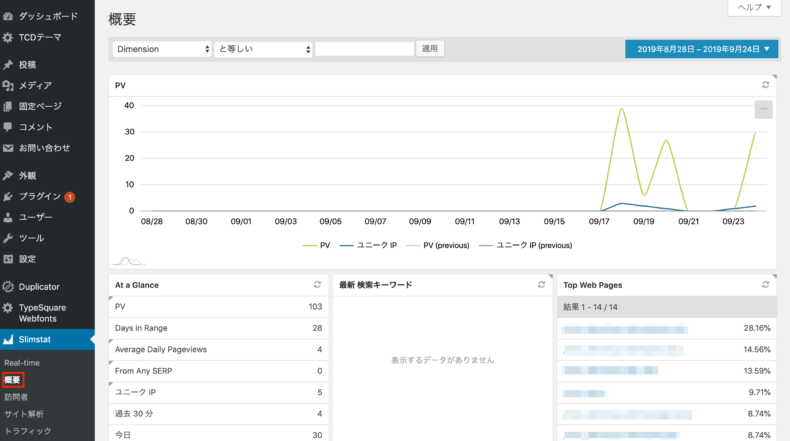
Task: Open the ヘルプ help tab
Action: (753, 8)
